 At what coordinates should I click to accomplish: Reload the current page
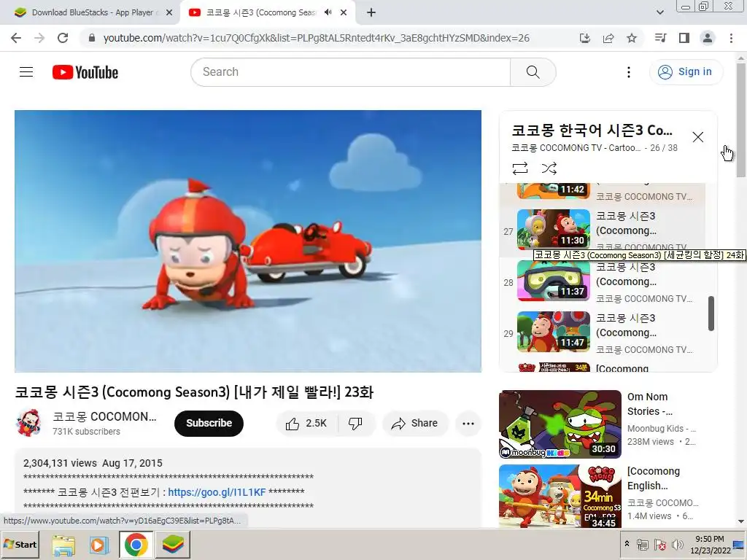pyautogui.click(x=63, y=38)
